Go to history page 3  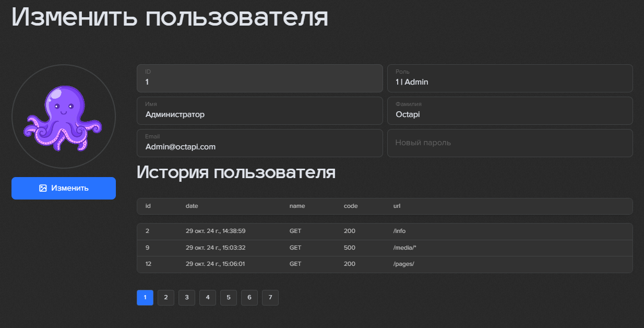[187, 298]
